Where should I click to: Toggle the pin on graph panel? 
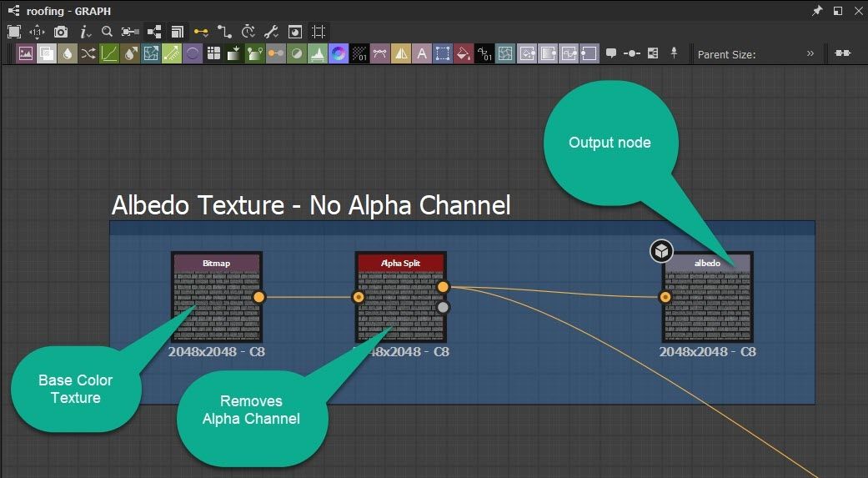817,11
